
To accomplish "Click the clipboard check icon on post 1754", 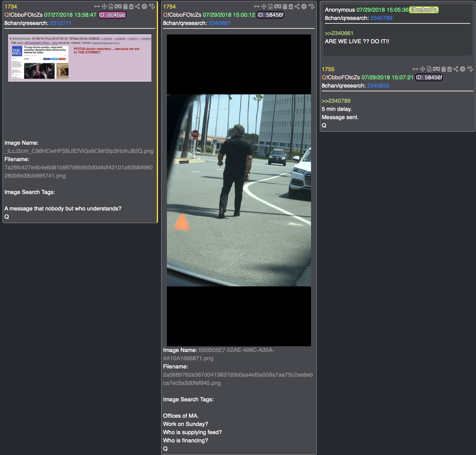I will click(x=291, y=6).
